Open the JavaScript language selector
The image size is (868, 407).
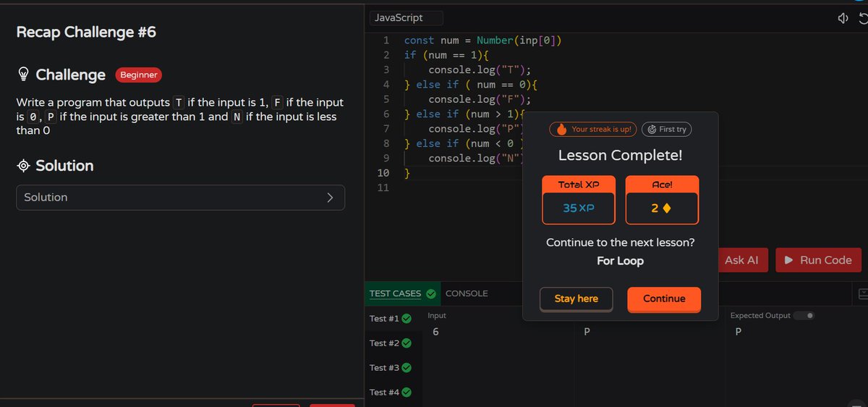[x=406, y=18]
